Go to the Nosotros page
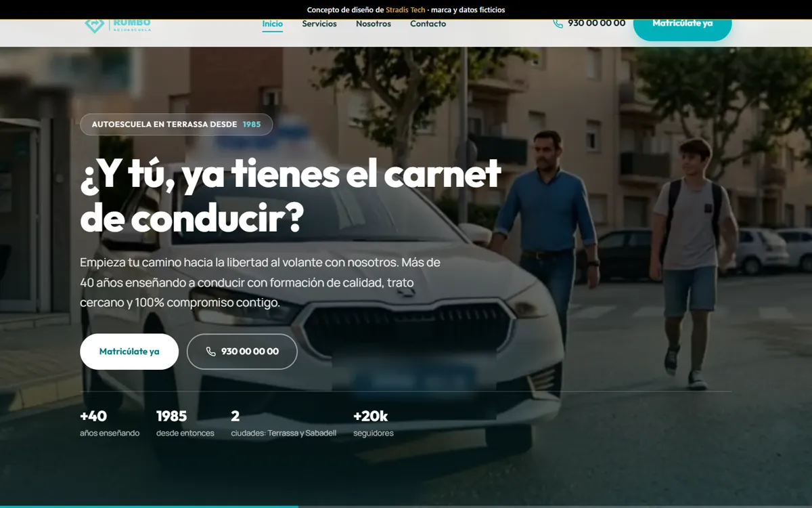 pyautogui.click(x=374, y=24)
